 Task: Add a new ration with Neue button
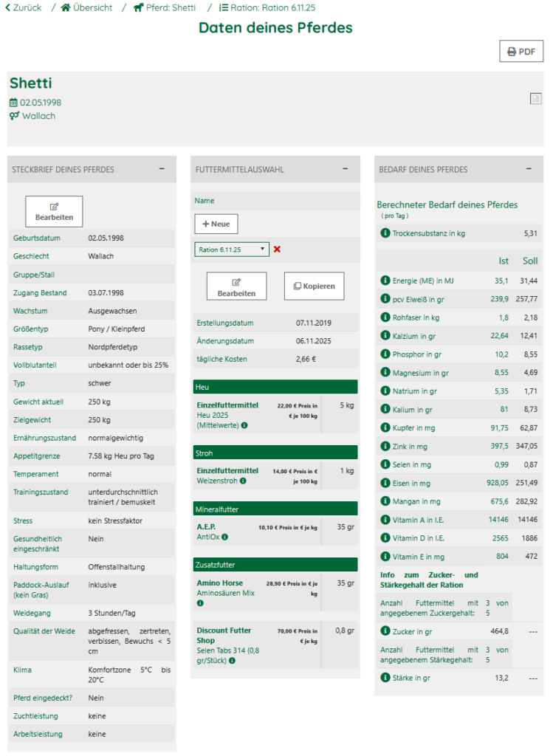[216, 224]
